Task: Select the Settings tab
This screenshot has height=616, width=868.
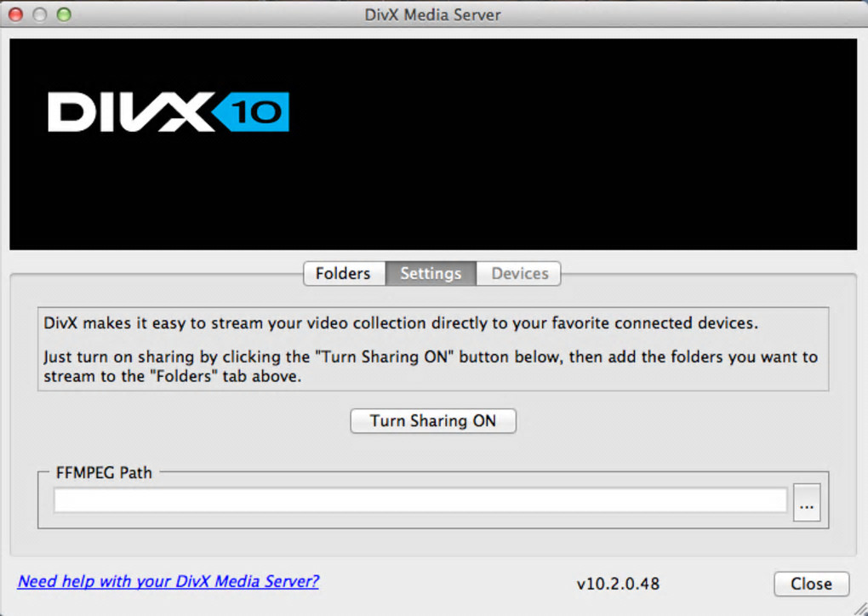Action: pos(431,273)
